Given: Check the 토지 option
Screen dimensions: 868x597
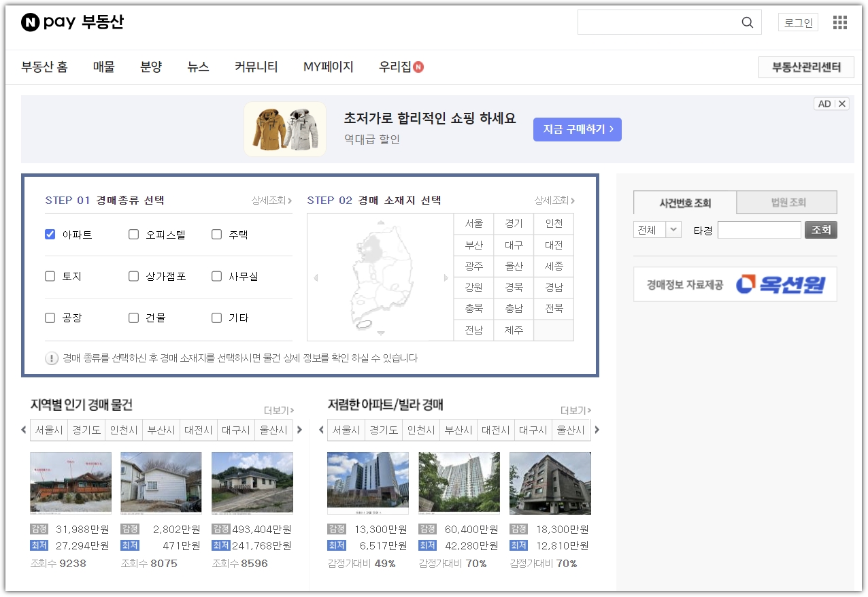Looking at the screenshot, I should [49, 275].
